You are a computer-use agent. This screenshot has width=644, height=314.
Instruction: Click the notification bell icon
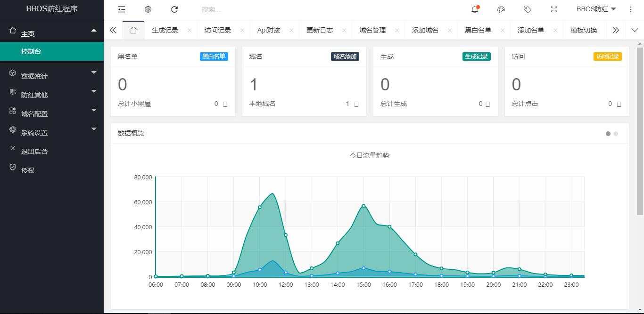[475, 9]
